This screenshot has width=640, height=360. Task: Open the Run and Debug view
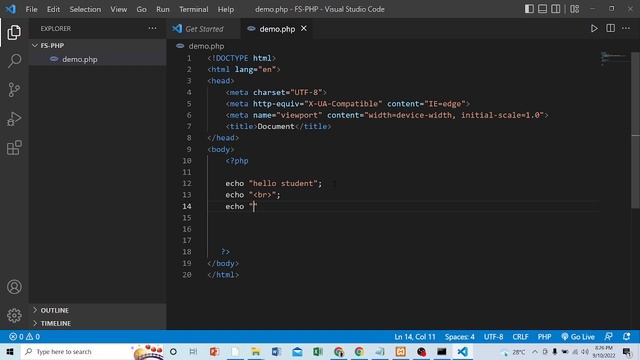[x=14, y=119]
